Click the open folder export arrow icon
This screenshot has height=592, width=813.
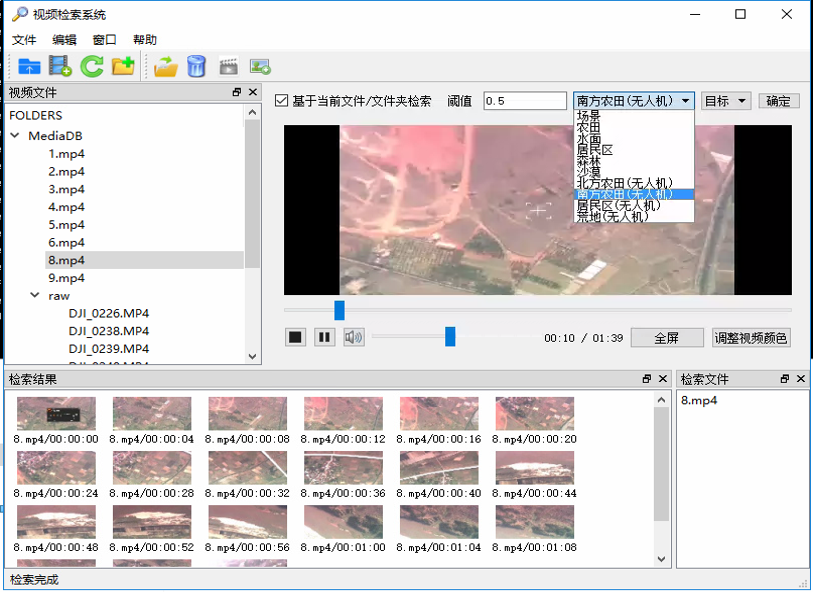pos(166,67)
